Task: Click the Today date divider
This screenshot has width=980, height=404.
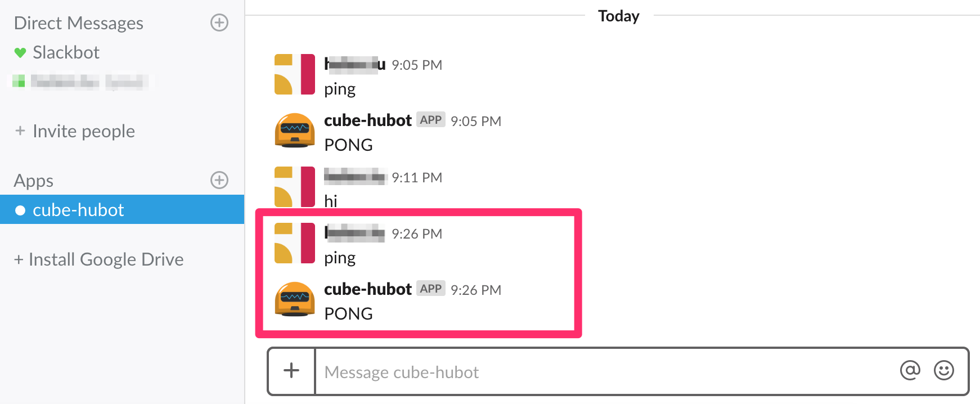Action: click(618, 16)
